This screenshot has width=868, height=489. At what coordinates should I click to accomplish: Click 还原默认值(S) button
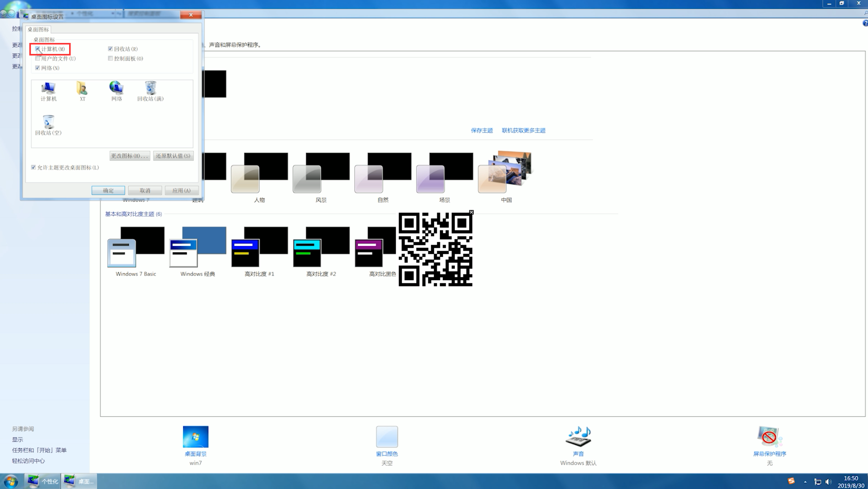(x=173, y=155)
